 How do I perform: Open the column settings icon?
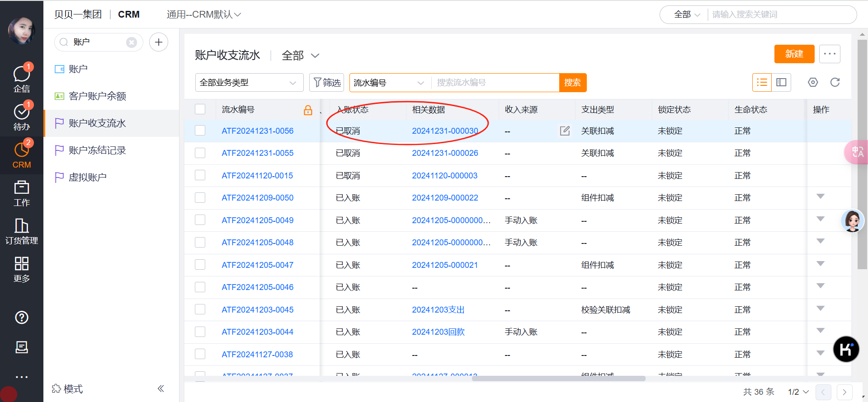tap(813, 82)
